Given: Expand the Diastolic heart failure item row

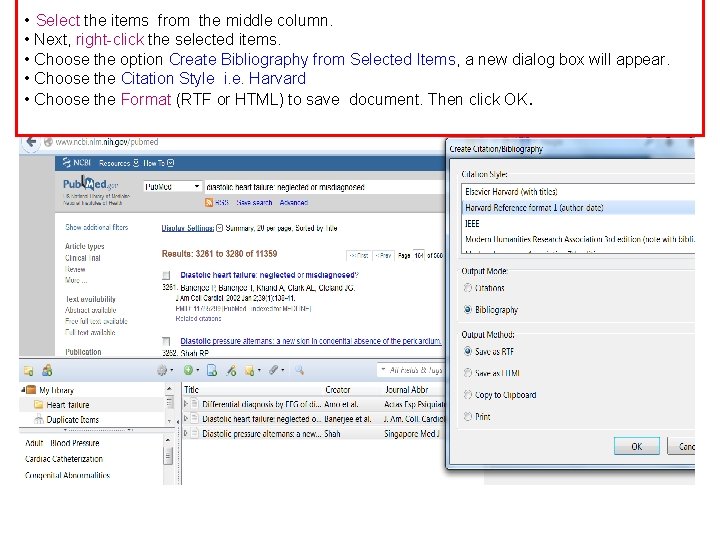Looking at the screenshot, I should pyautogui.click(x=186, y=419).
